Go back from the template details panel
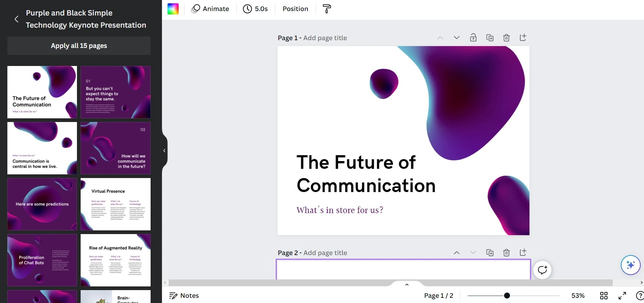644x303 pixels. tap(17, 19)
